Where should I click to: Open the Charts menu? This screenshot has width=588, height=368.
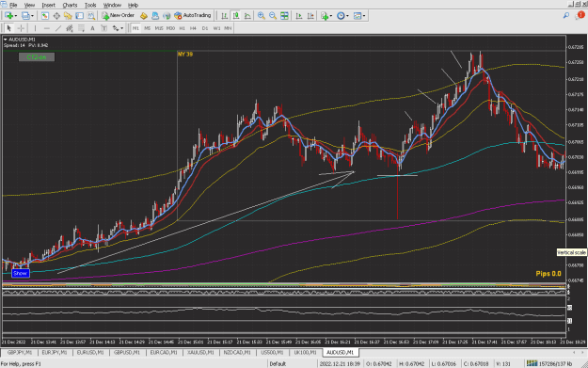tap(70, 6)
